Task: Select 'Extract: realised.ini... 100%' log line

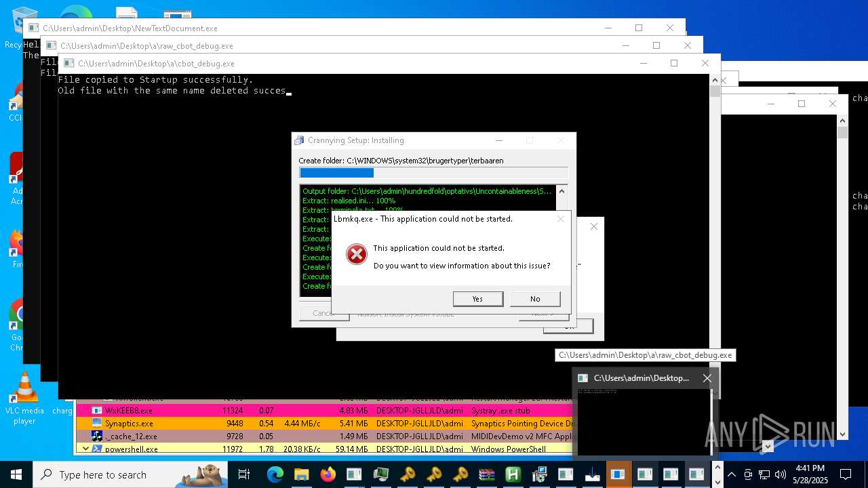Action: click(349, 201)
